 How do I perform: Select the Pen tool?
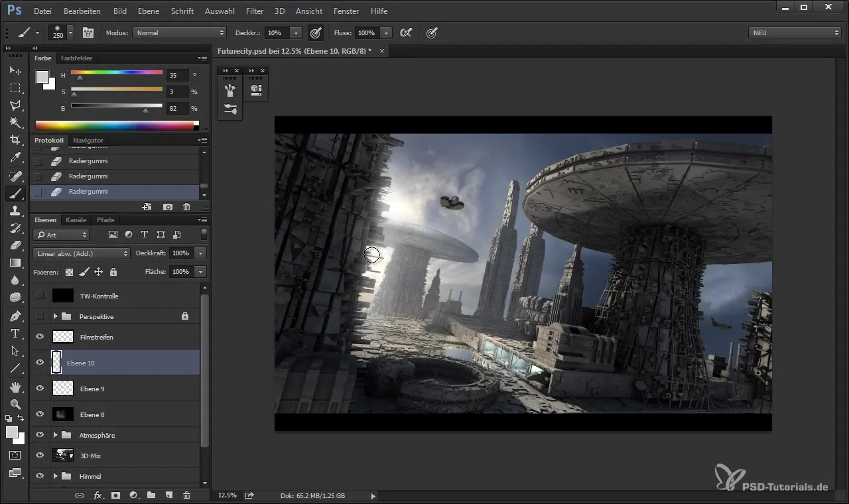(x=15, y=316)
